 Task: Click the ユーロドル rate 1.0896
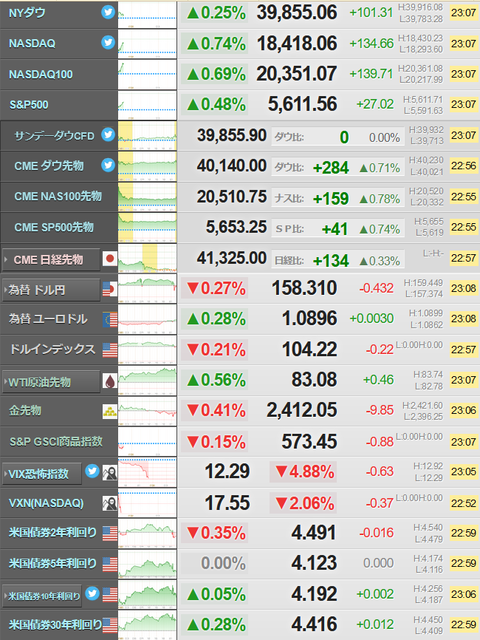click(310, 318)
